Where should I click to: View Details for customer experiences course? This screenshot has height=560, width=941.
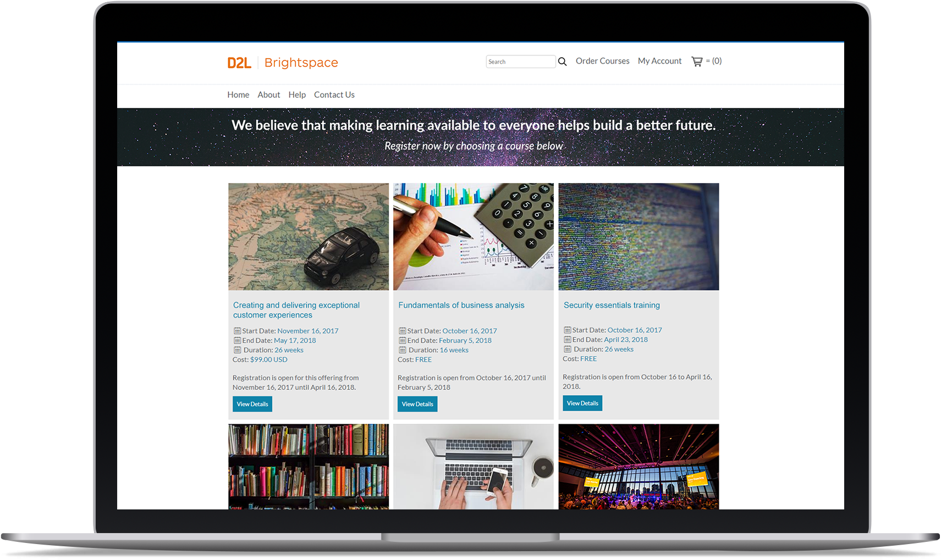(252, 404)
